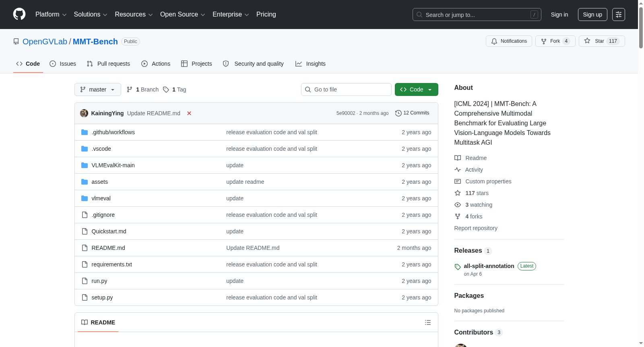Open the VLMEvalKit-main folder
Screen dimensions: 644x347
tap(113, 165)
